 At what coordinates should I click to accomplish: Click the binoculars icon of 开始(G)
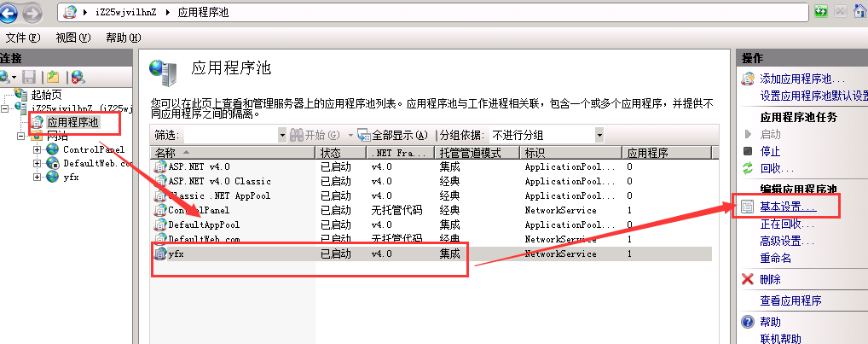[297, 135]
